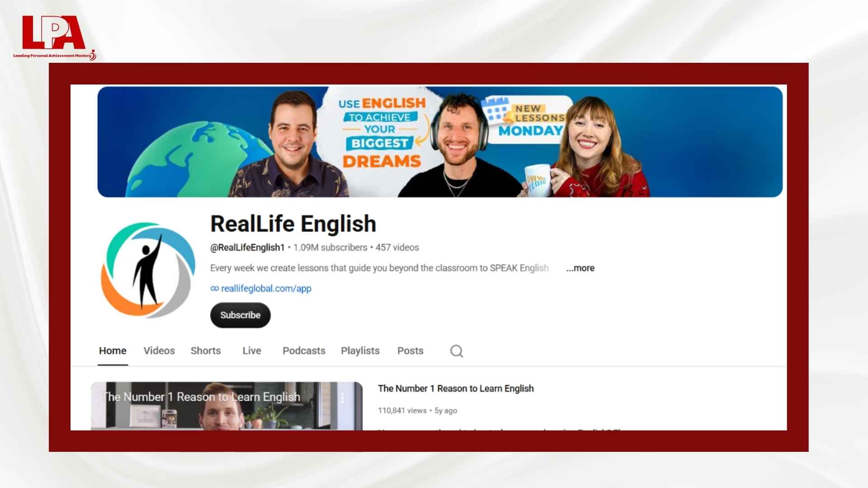
Task: Go to the Live tab
Action: [252, 351]
